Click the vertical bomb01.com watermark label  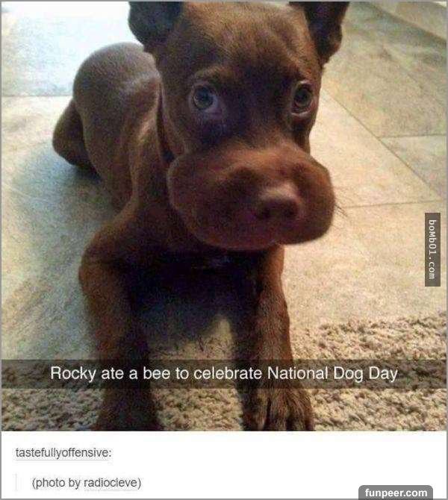tap(432, 249)
